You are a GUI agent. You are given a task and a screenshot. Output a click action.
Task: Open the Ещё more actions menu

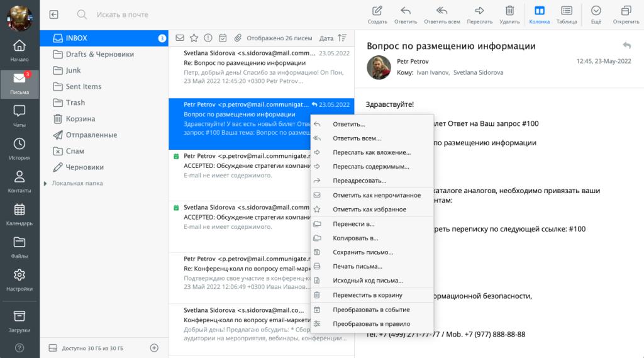[x=596, y=15]
